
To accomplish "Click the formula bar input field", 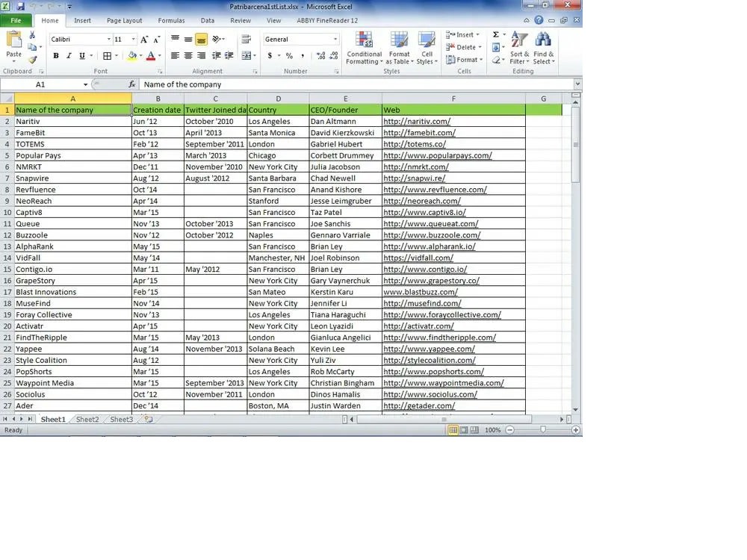I will [357, 84].
